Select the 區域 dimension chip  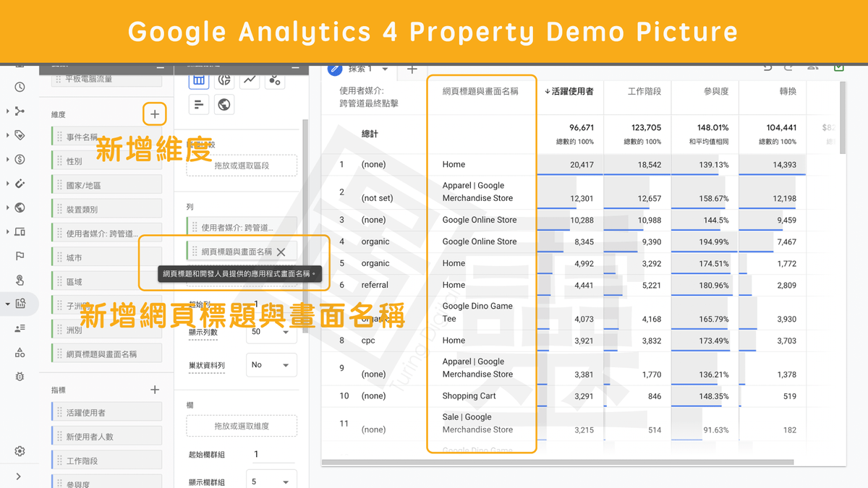tap(107, 281)
